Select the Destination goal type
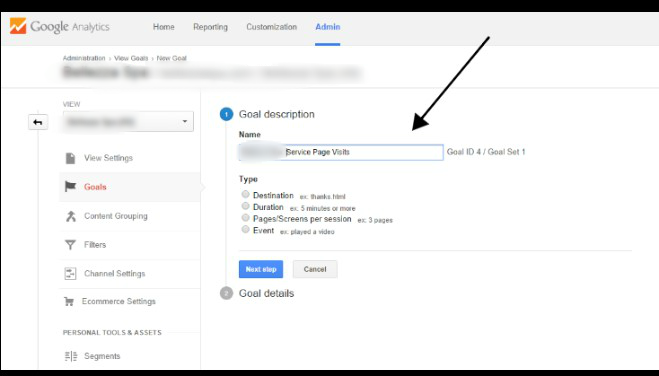Image resolution: width=659 pixels, height=376 pixels. (245, 194)
